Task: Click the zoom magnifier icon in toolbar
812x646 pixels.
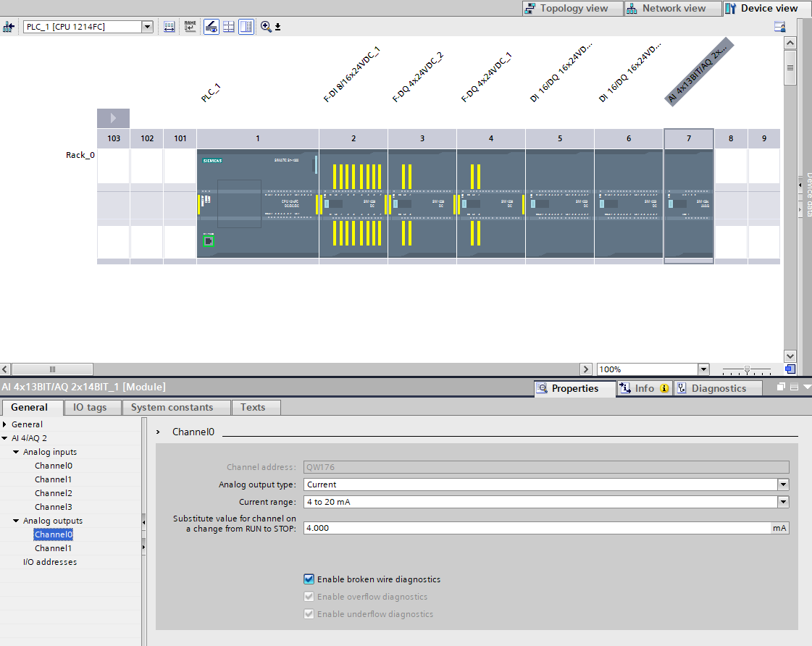Action: [266, 27]
